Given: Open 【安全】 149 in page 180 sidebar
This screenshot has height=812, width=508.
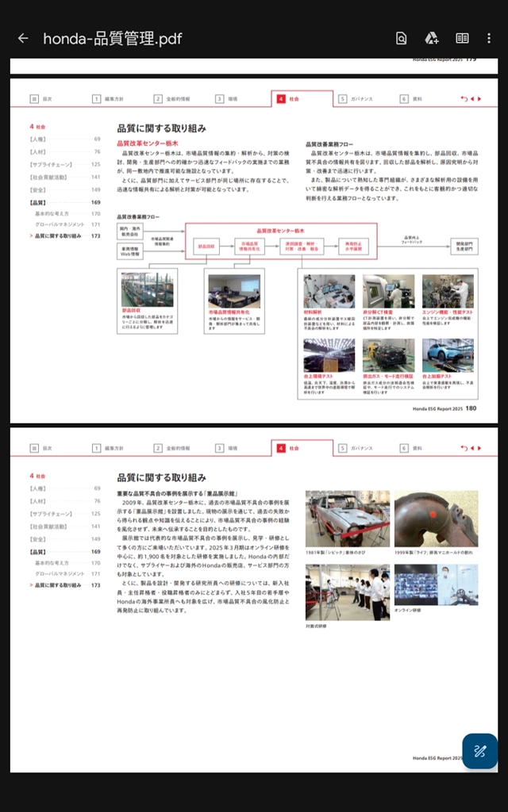Looking at the screenshot, I should click(x=65, y=190).
